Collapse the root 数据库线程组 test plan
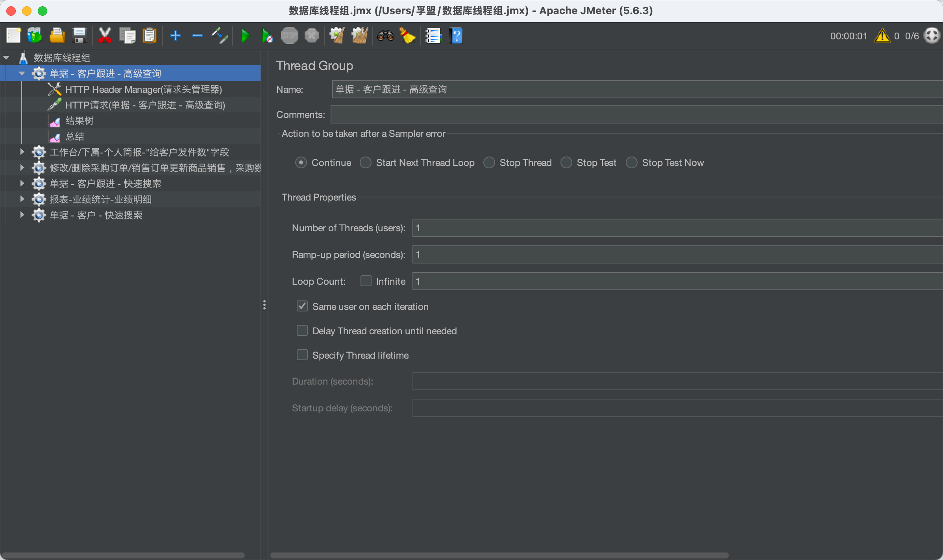943x560 pixels. tap(6, 58)
